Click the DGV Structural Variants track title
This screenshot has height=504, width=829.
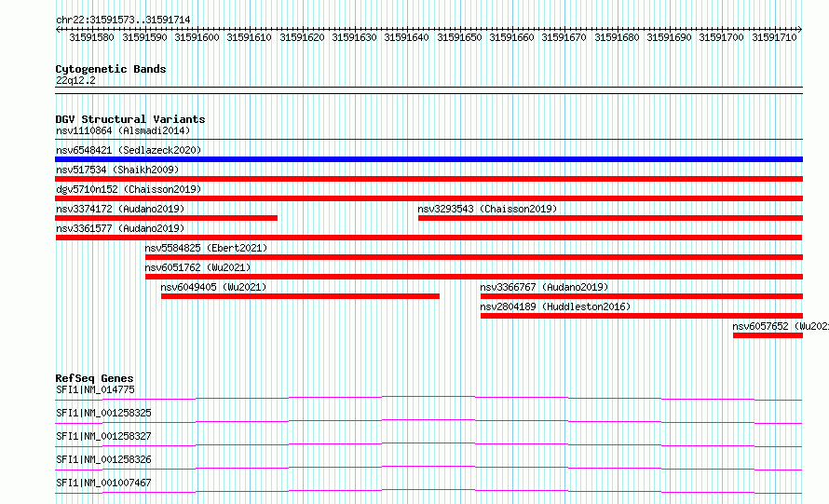click(130, 119)
